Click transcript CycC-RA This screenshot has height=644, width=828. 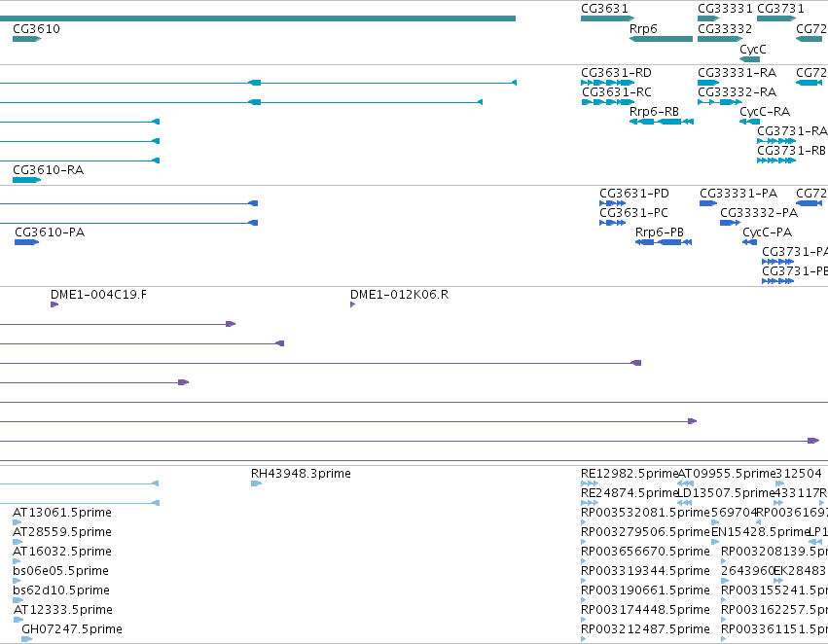coord(749,122)
